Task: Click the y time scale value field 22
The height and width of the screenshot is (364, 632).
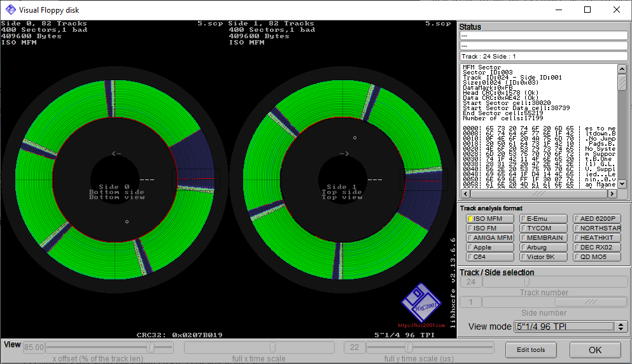Action: click(x=355, y=347)
